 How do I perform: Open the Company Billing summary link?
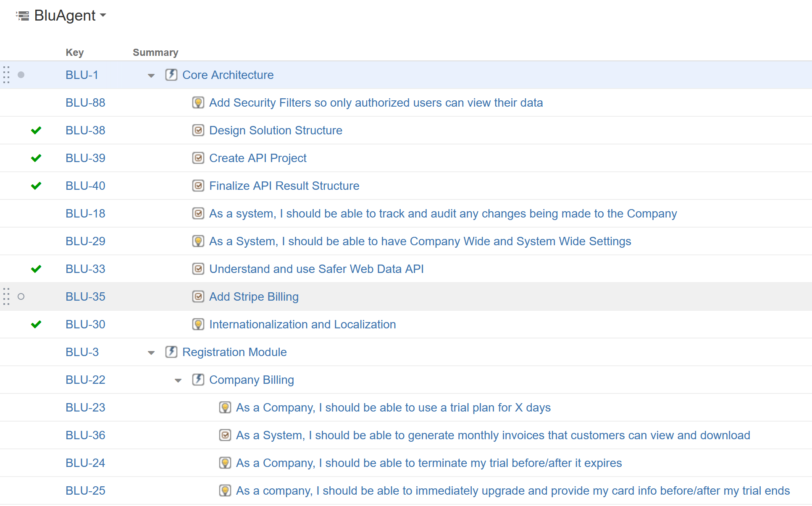point(252,380)
